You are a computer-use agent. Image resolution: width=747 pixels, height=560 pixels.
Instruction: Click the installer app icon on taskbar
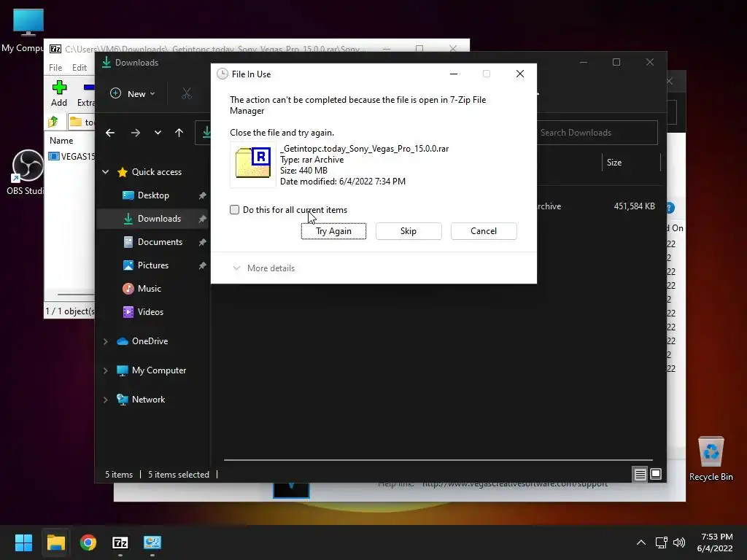pyautogui.click(x=152, y=542)
